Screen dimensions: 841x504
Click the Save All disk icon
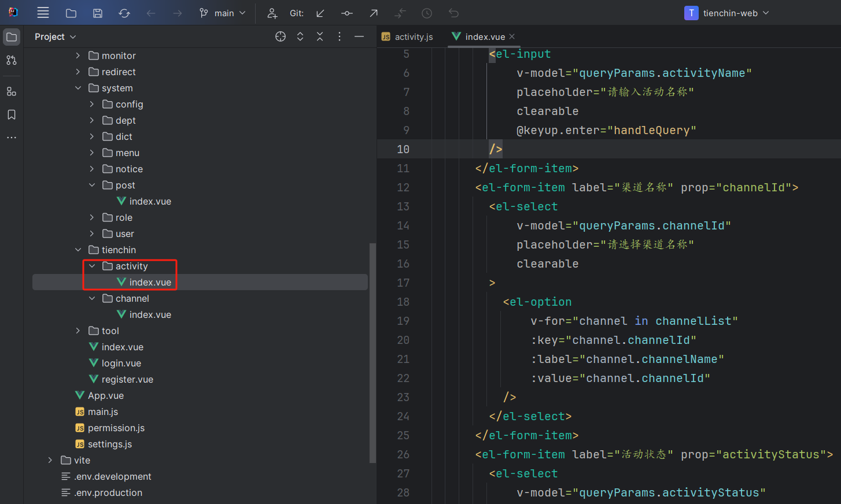click(98, 13)
